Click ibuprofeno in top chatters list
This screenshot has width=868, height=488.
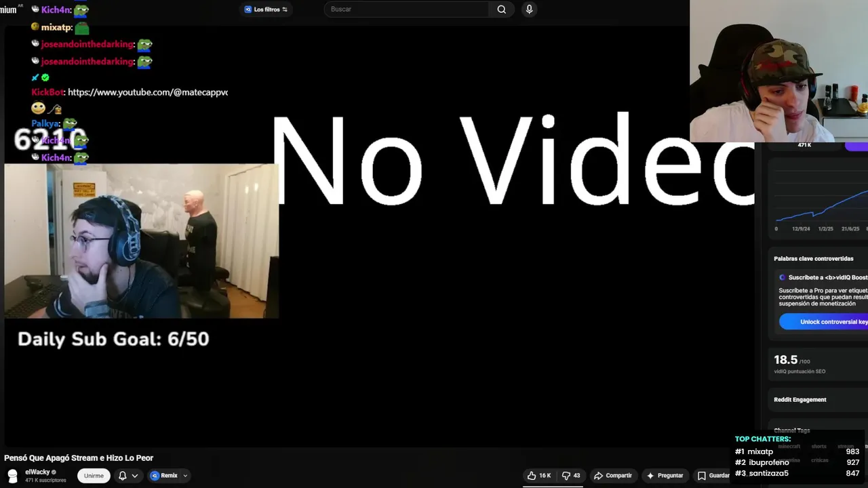768,462
